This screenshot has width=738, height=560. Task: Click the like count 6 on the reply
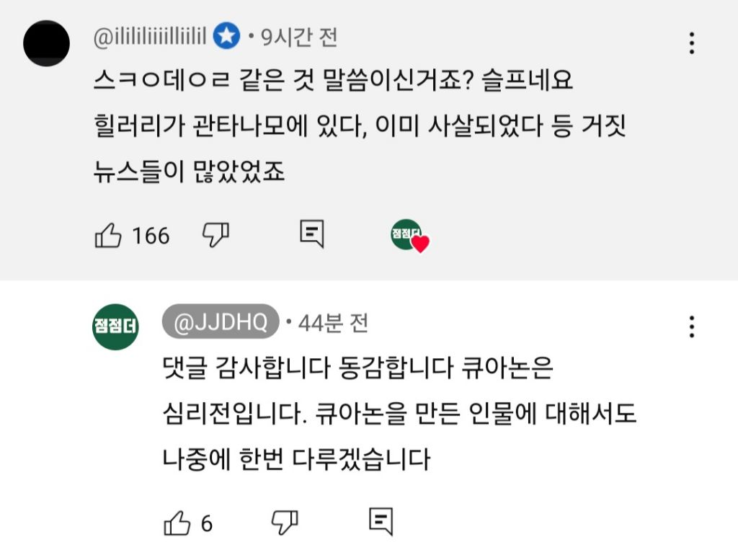click(207, 523)
